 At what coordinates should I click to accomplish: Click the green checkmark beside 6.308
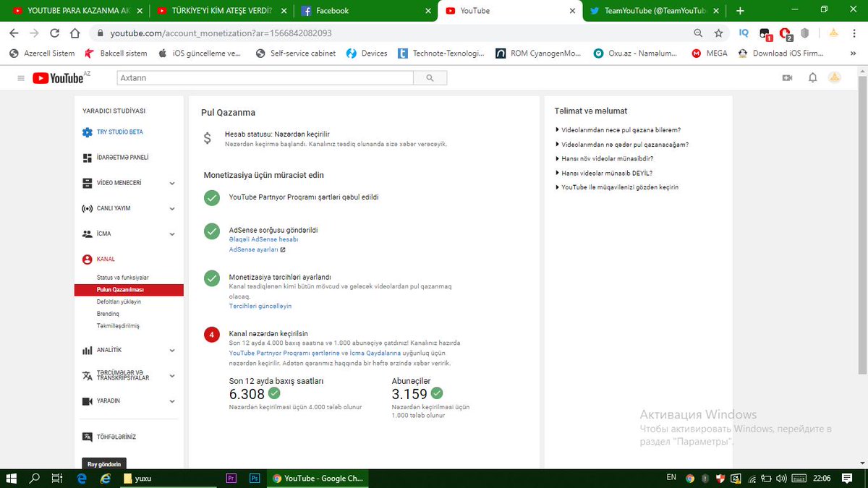pyautogui.click(x=274, y=393)
